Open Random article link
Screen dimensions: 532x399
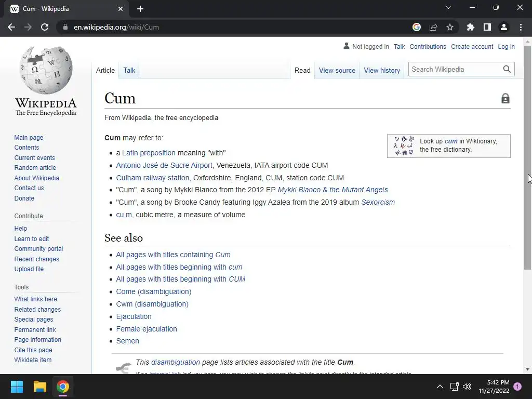click(x=35, y=168)
